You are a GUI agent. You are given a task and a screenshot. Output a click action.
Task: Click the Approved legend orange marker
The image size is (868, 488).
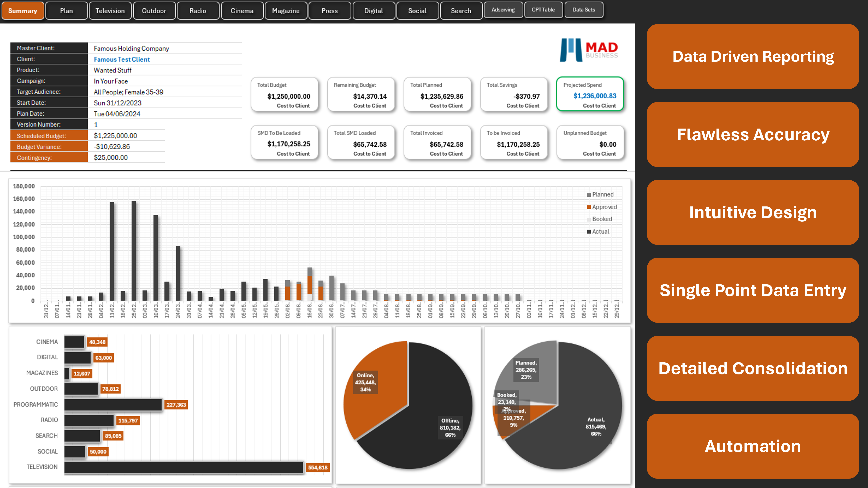(x=589, y=207)
